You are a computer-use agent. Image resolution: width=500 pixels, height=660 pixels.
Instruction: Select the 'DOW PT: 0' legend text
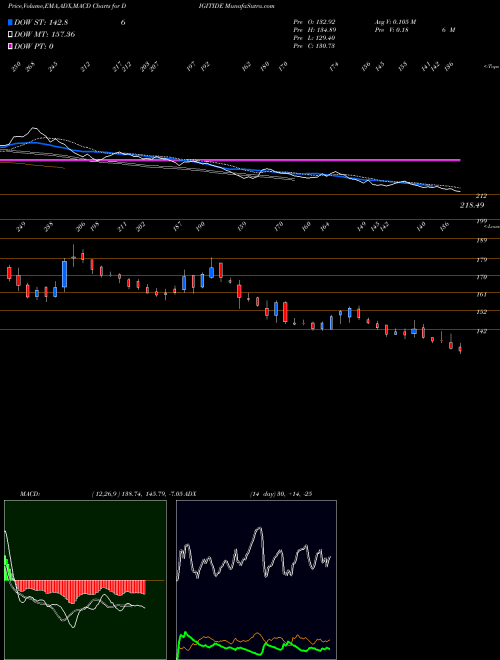tap(33, 46)
